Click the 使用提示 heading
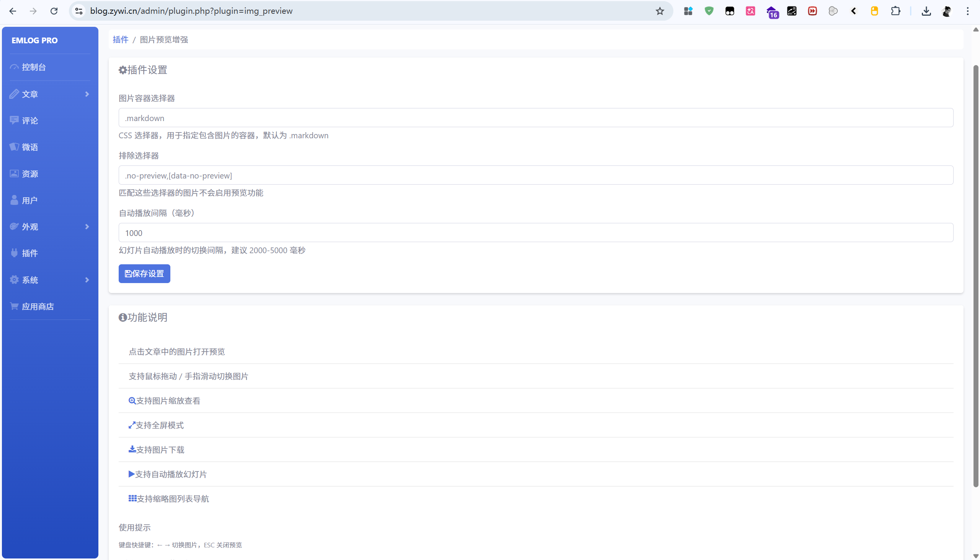The height and width of the screenshot is (560, 980). [134, 528]
